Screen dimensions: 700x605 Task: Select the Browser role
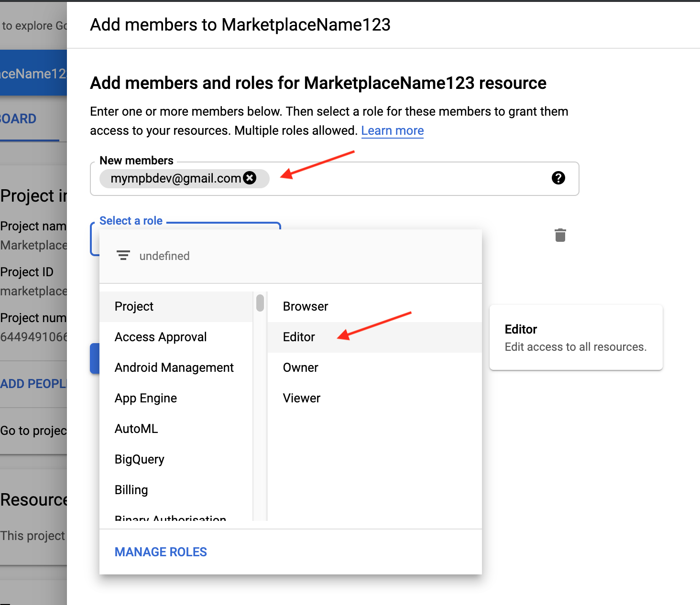305,306
